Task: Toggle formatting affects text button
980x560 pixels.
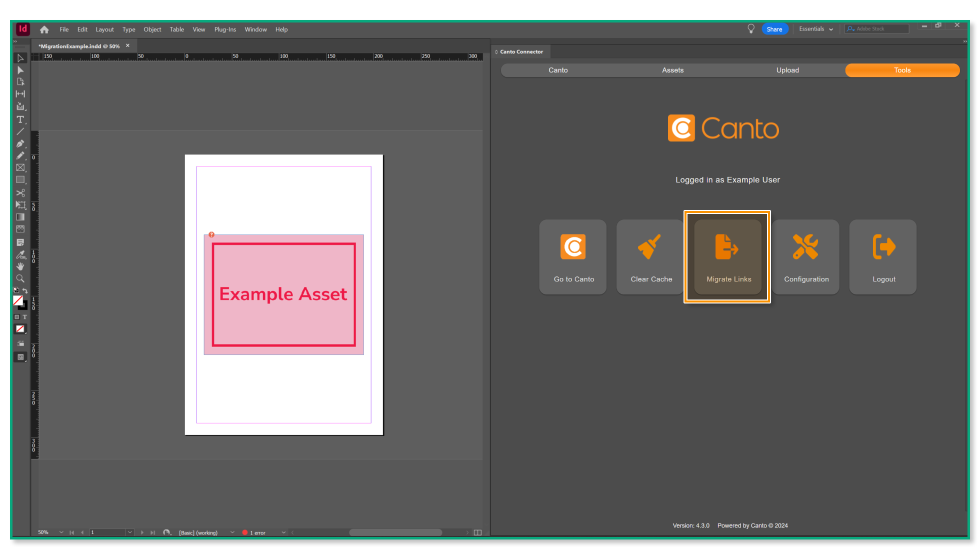Action: pyautogui.click(x=25, y=317)
